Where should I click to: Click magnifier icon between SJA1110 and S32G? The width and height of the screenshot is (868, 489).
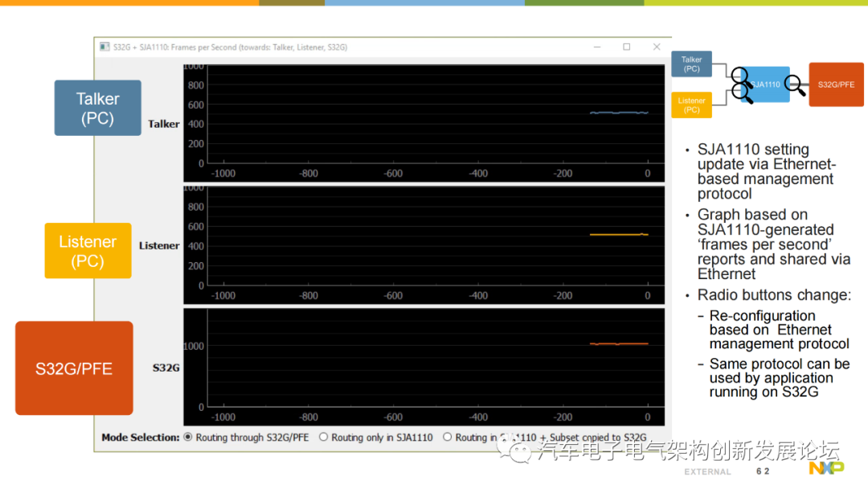coord(795,85)
